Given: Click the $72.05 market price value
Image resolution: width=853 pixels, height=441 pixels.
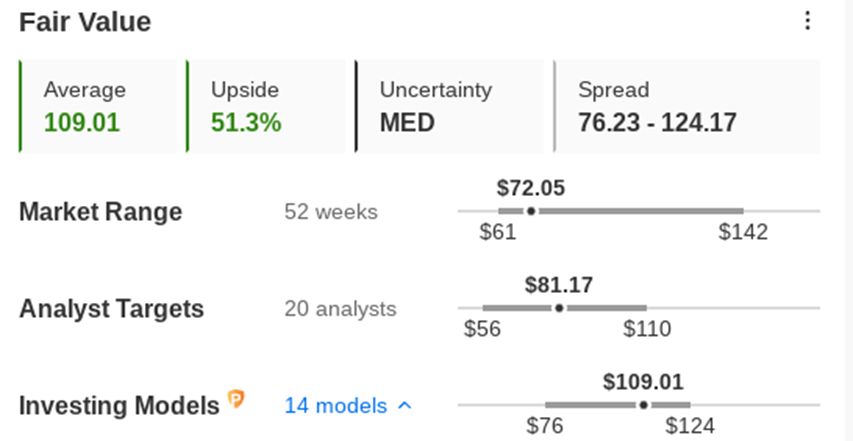Looking at the screenshot, I should pos(531,188).
